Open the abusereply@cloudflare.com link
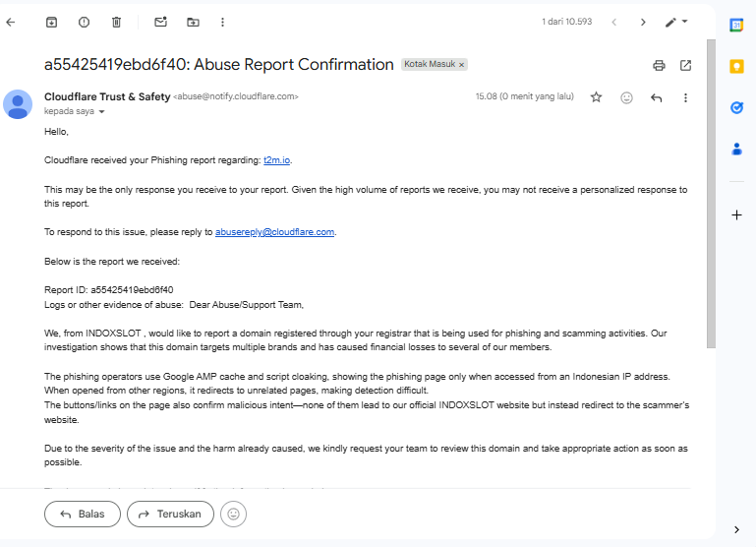This screenshot has width=756, height=547. tap(275, 232)
